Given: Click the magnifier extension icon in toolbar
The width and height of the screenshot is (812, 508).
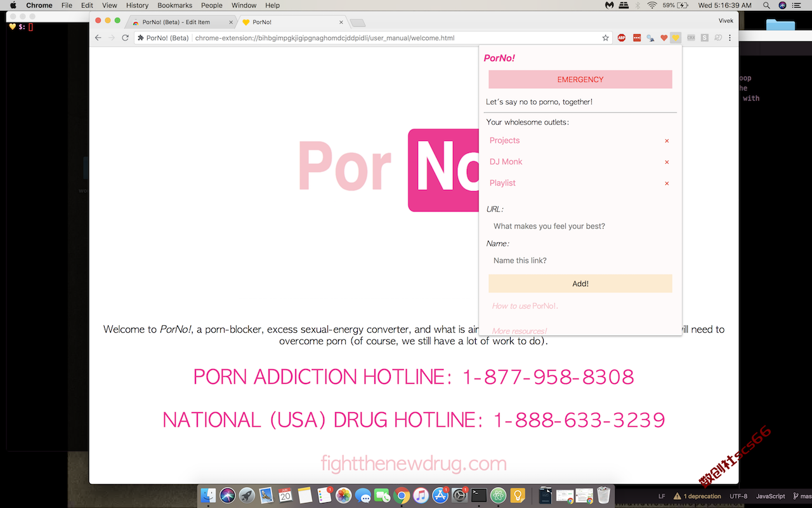Looking at the screenshot, I should point(650,38).
